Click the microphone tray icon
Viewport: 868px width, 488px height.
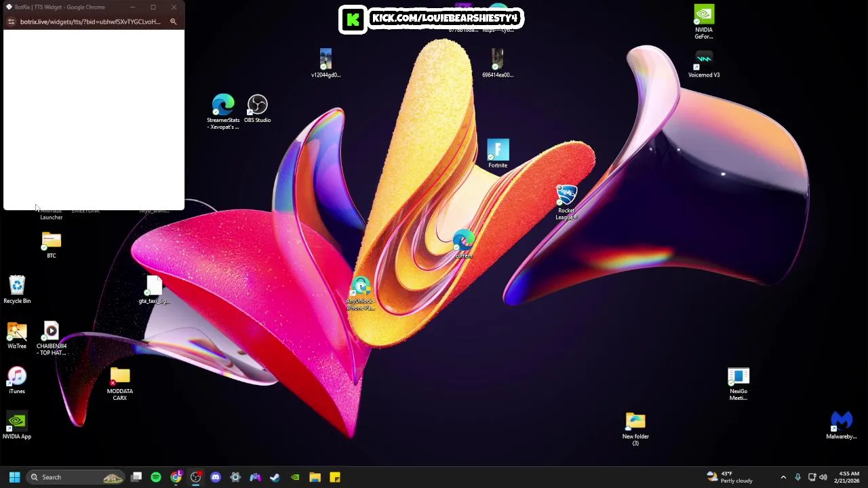[x=797, y=477]
